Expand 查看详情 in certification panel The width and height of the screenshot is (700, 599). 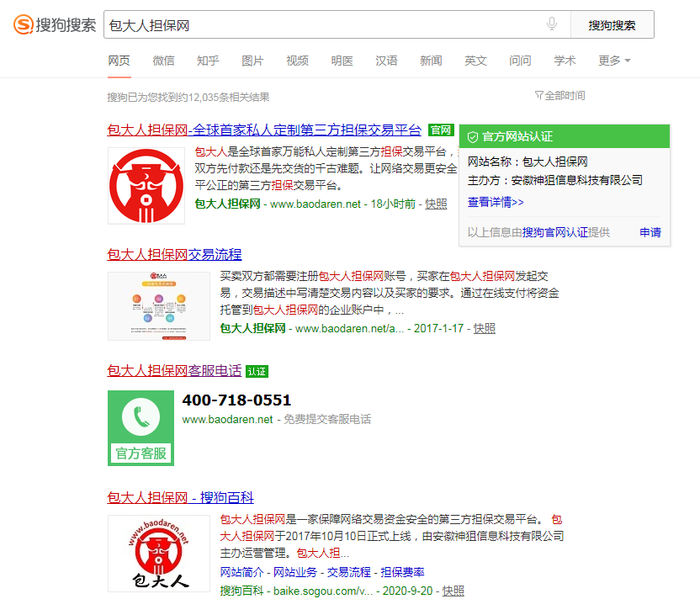click(x=496, y=202)
